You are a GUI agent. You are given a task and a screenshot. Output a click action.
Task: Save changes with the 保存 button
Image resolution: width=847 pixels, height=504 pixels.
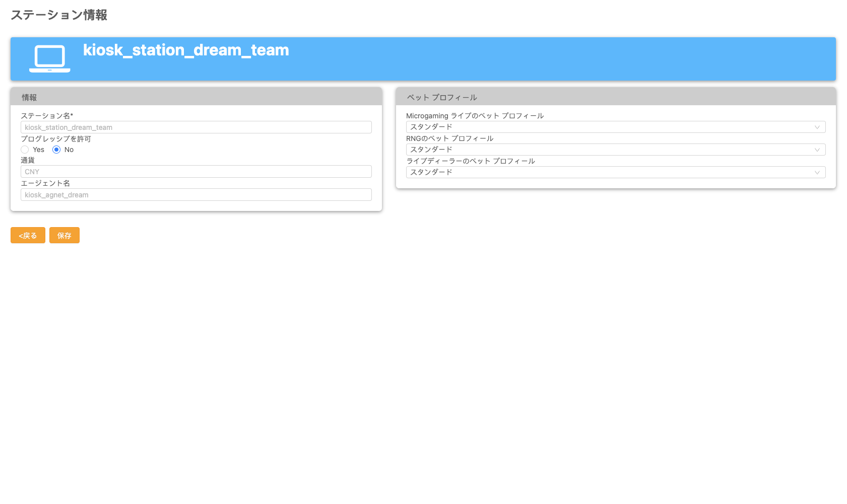point(64,235)
